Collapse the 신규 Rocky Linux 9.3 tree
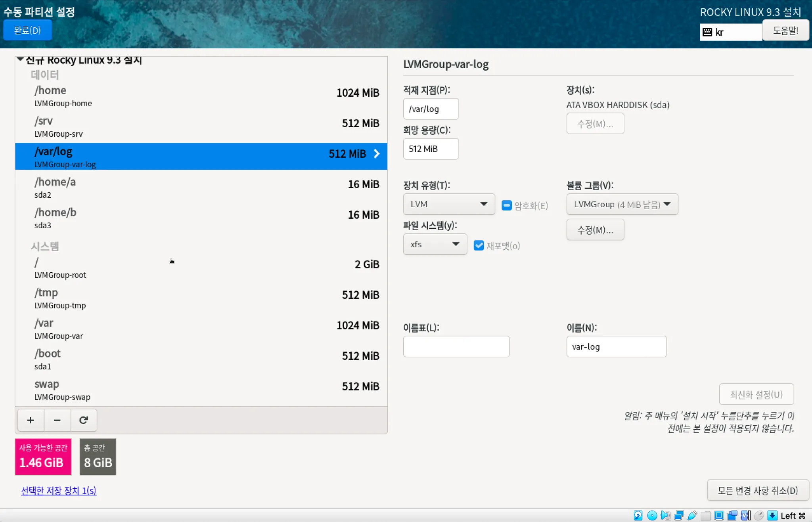 [20, 59]
